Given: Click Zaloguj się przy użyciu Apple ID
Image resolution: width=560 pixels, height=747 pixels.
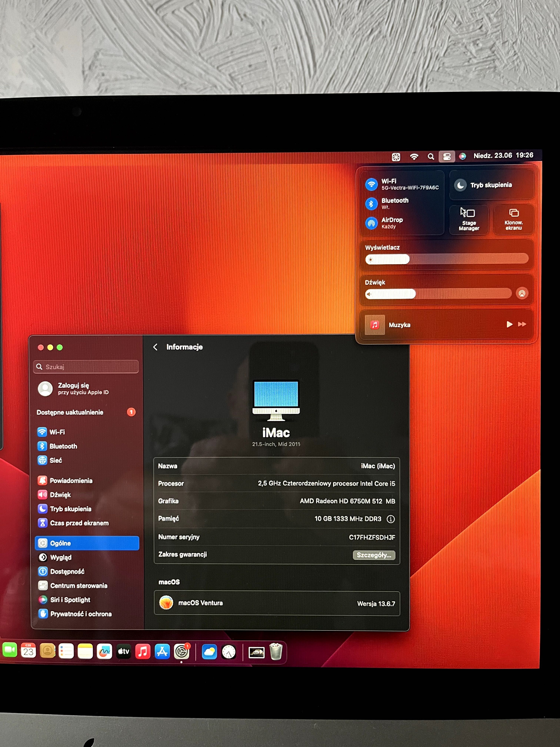Looking at the screenshot, I should [74, 388].
